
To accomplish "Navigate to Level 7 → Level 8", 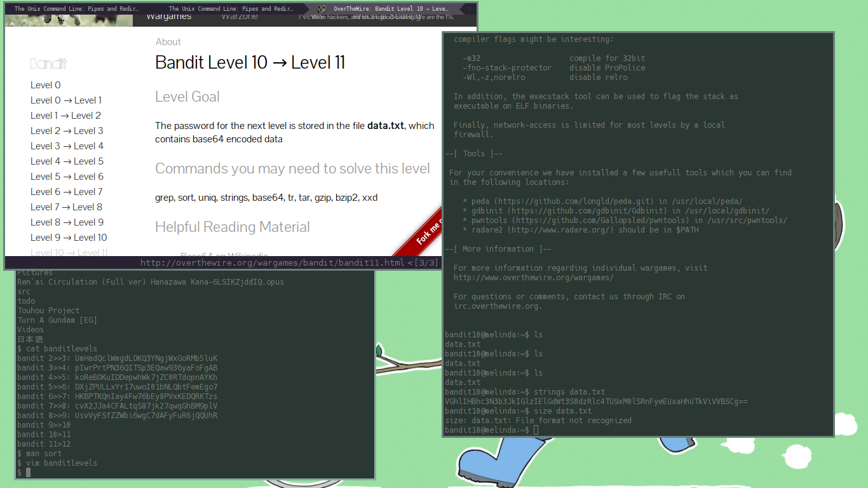I will pyautogui.click(x=66, y=207).
